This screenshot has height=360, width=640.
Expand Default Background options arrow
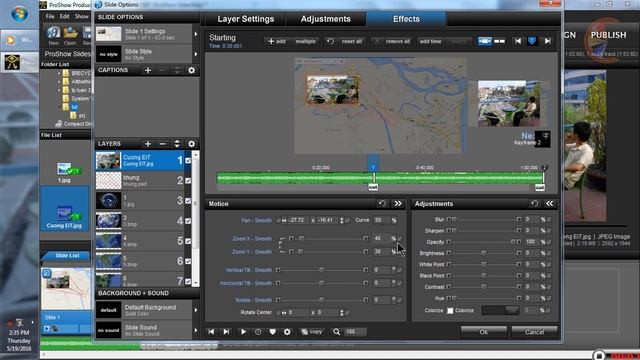point(196,310)
